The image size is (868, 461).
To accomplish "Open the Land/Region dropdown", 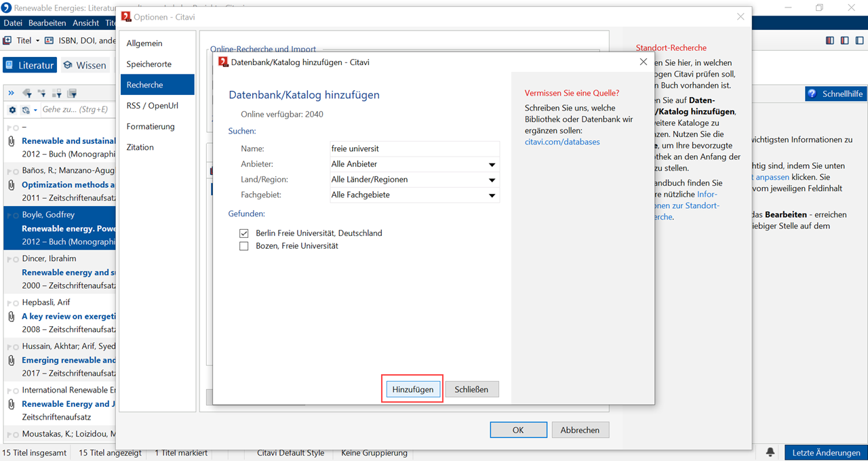I will point(492,180).
